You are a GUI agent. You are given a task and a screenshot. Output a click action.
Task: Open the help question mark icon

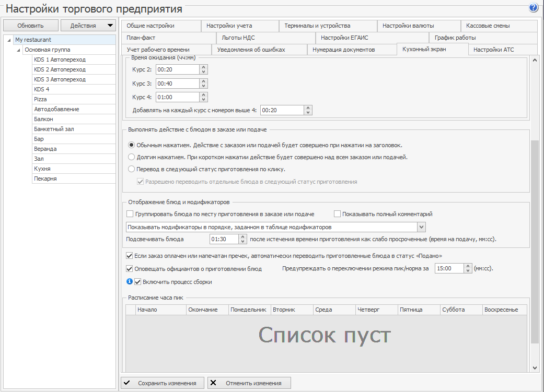coord(533,7)
